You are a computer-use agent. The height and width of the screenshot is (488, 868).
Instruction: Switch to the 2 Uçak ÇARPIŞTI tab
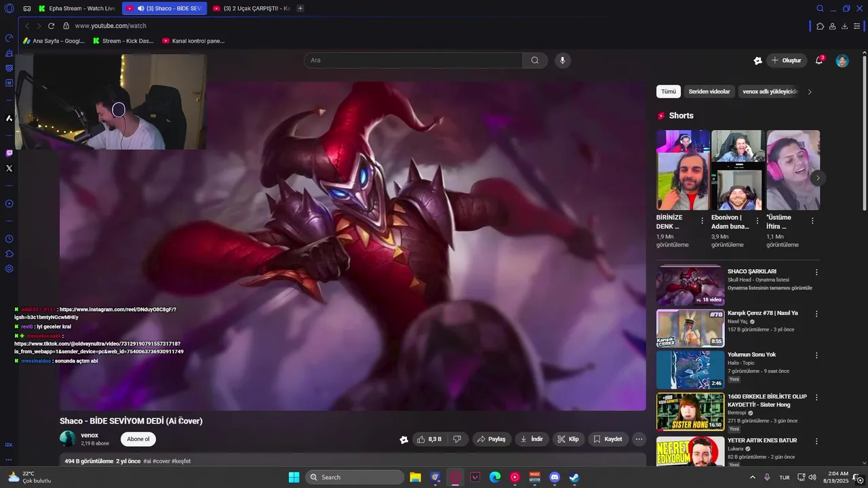(251, 8)
